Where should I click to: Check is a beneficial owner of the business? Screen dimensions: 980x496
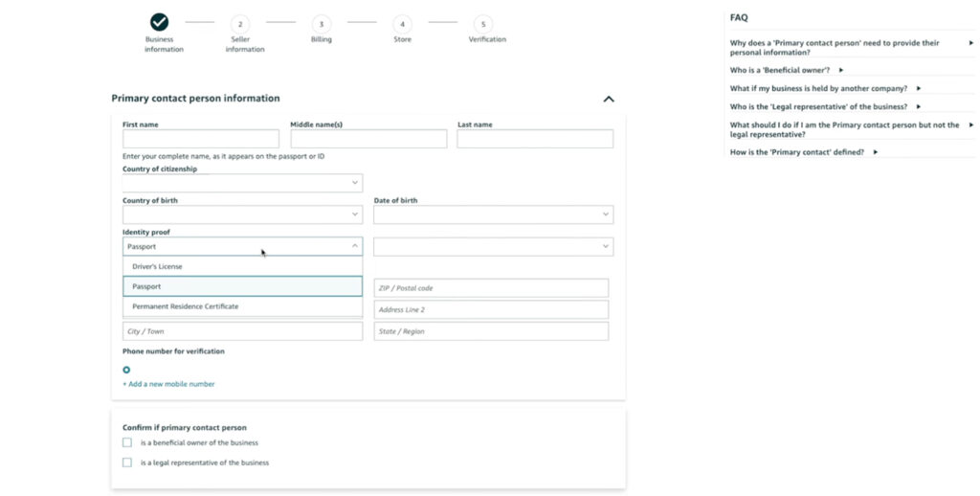click(127, 442)
